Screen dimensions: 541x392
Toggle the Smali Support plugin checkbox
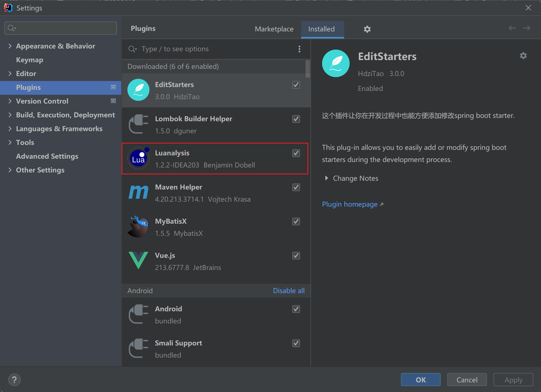(x=296, y=343)
